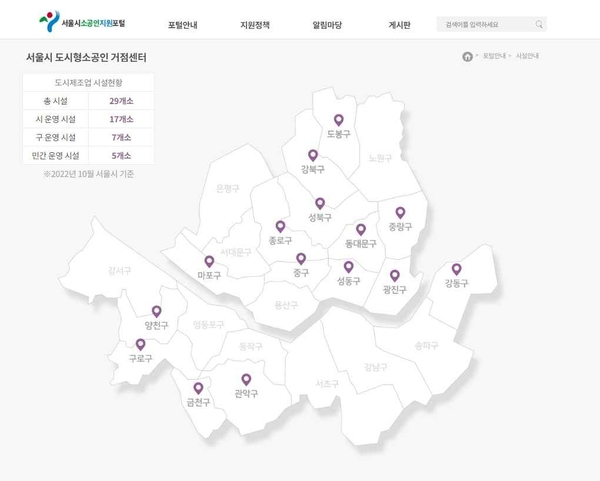This screenshot has width=600, height=481.
Task: Select the 강북구 location pin
Action: tap(313, 156)
